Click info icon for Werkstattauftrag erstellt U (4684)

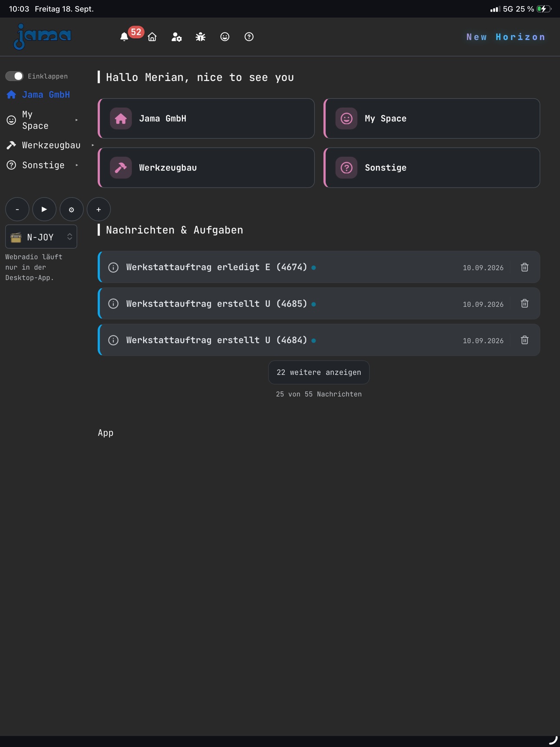tap(113, 340)
